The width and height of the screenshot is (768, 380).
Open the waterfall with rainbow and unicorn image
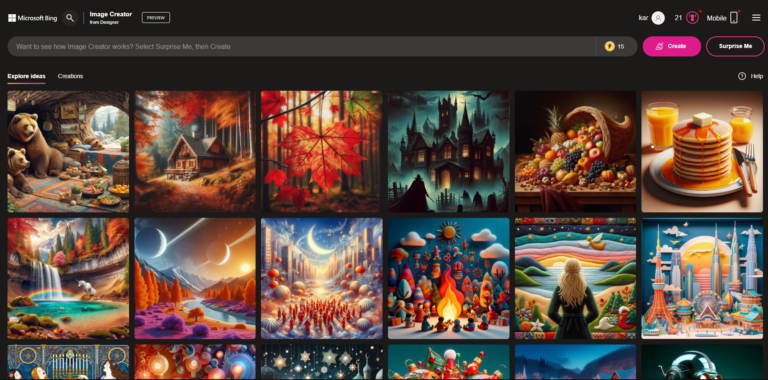(68, 279)
